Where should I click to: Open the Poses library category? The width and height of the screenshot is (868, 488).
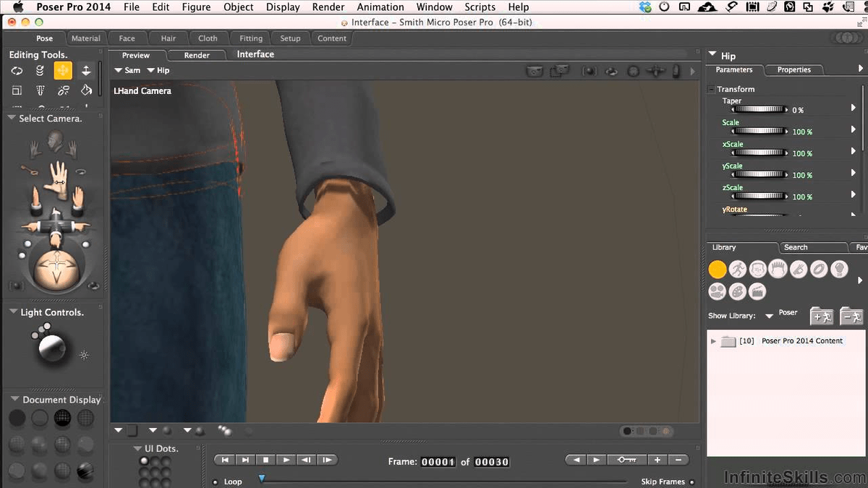(x=738, y=269)
